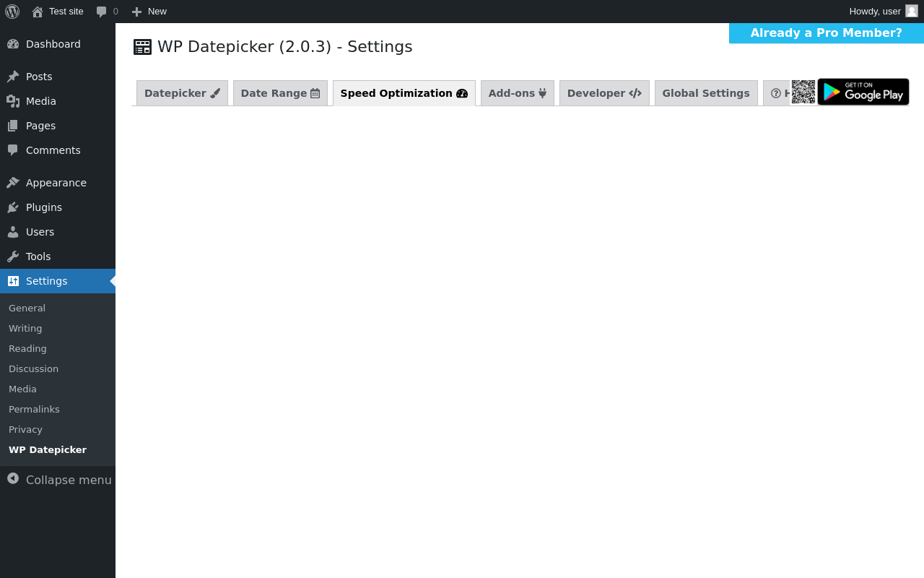The width and height of the screenshot is (924, 578).
Task: Click the Get it on Google Play badge
Action: (863, 92)
